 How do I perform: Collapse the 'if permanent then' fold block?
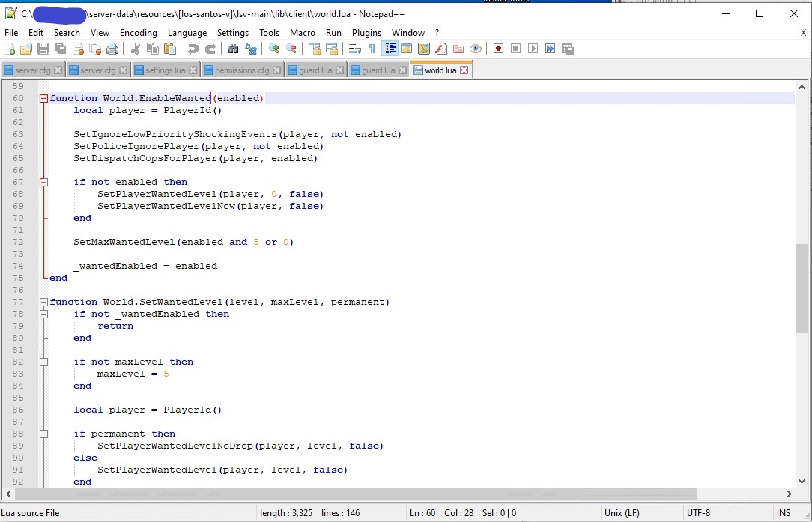[43, 434]
